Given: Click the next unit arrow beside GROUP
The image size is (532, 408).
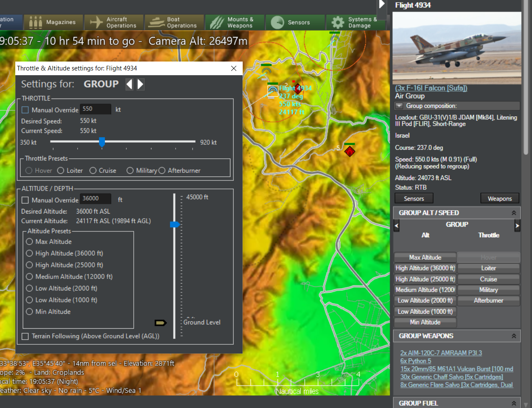Looking at the screenshot, I should (140, 84).
